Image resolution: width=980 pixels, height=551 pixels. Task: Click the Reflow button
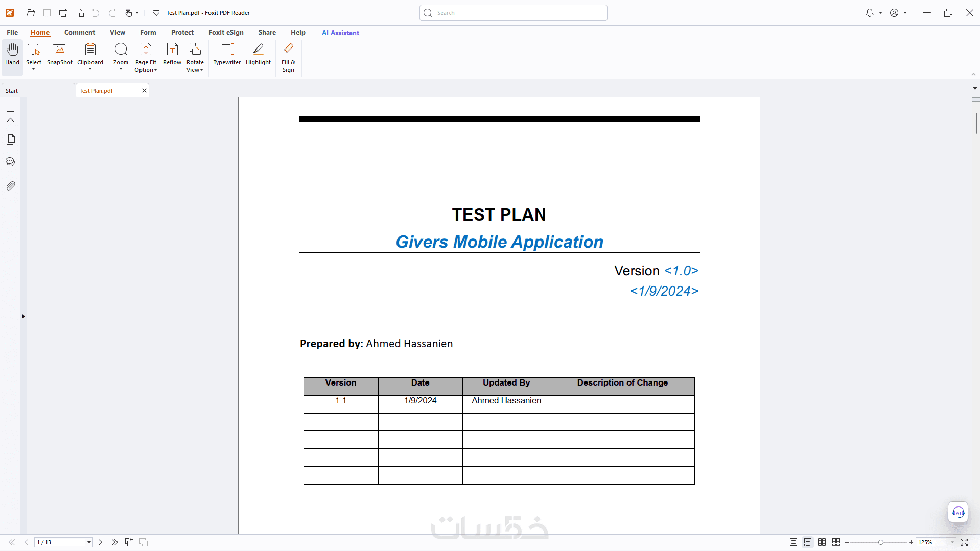[172, 55]
